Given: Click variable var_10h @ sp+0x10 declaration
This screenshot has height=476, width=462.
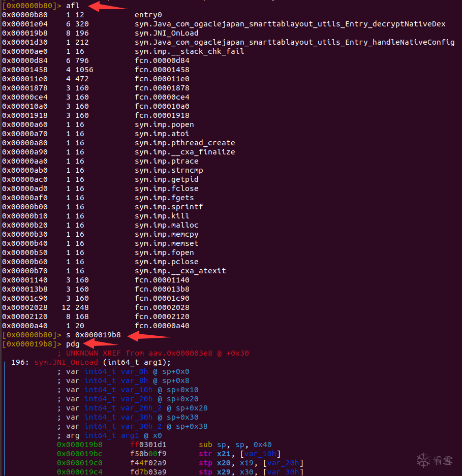Looking at the screenshot, I should pyautogui.click(x=128, y=390).
